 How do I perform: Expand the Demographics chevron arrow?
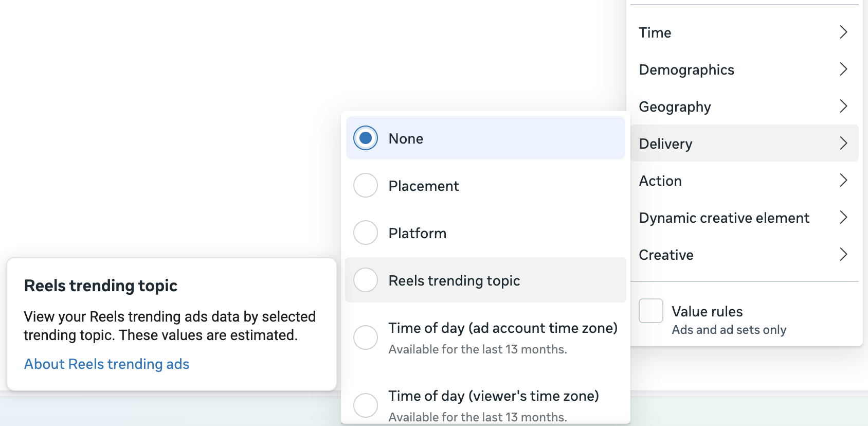click(843, 69)
